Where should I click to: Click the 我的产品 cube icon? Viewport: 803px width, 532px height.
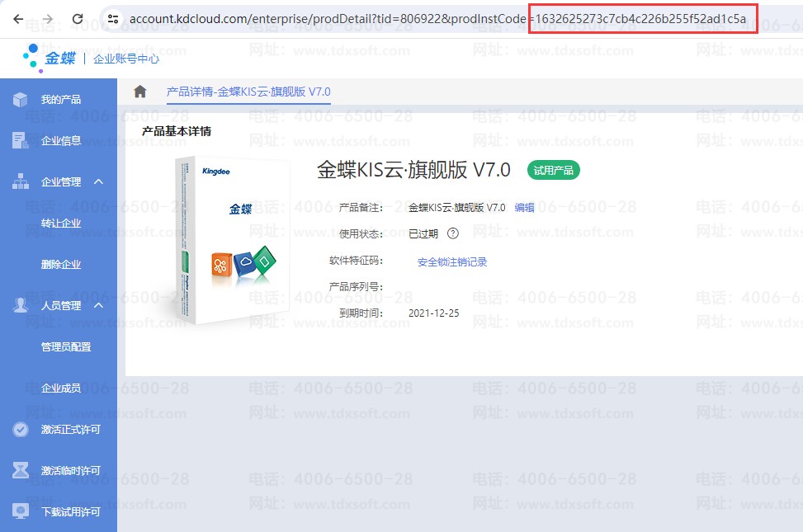[x=20, y=99]
